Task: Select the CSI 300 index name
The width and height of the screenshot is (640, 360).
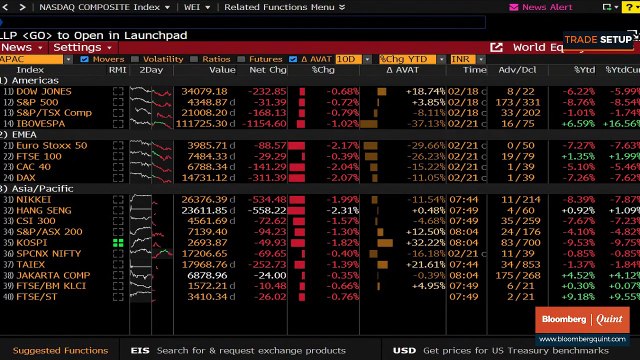Action: pyautogui.click(x=36, y=221)
